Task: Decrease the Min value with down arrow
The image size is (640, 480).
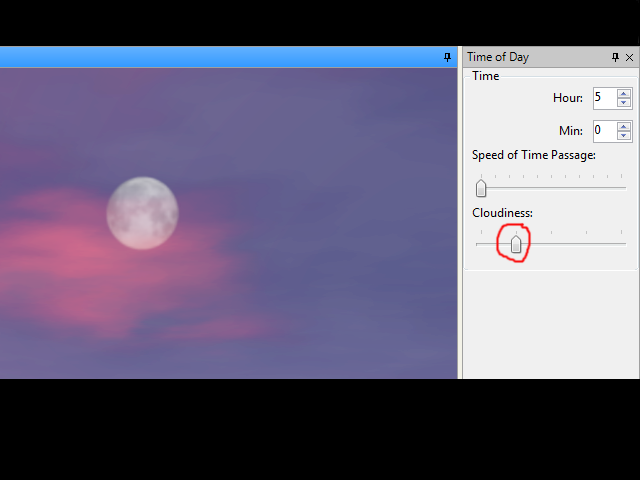Action: click(x=623, y=136)
